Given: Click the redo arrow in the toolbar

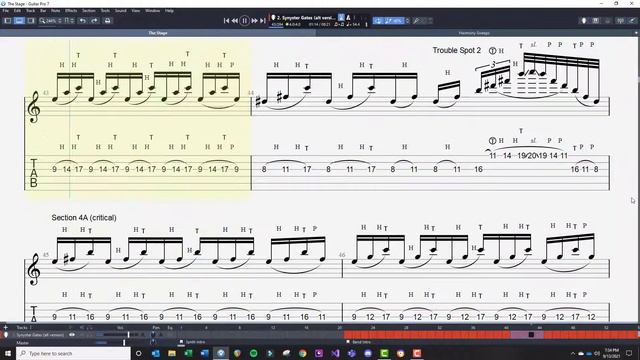Looking at the screenshot, I should (94, 20).
